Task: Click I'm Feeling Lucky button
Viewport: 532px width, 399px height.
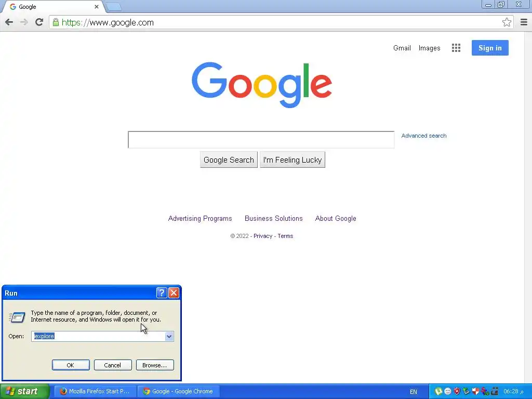Action: click(x=292, y=160)
